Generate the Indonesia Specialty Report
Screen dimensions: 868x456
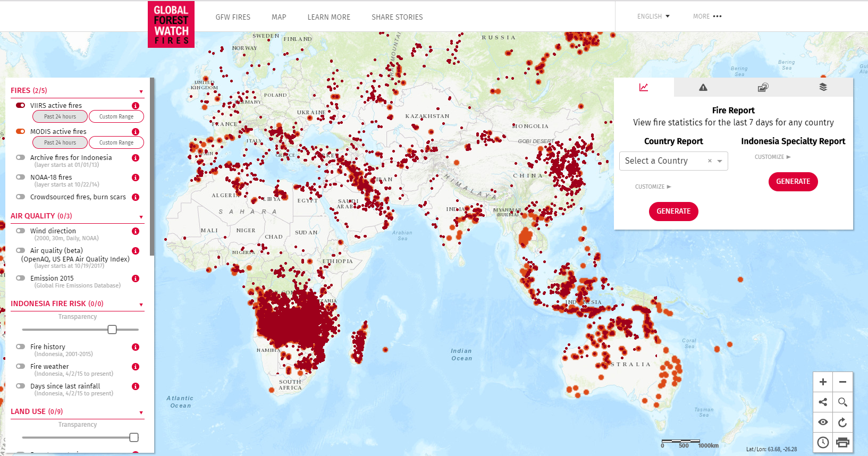pos(793,181)
